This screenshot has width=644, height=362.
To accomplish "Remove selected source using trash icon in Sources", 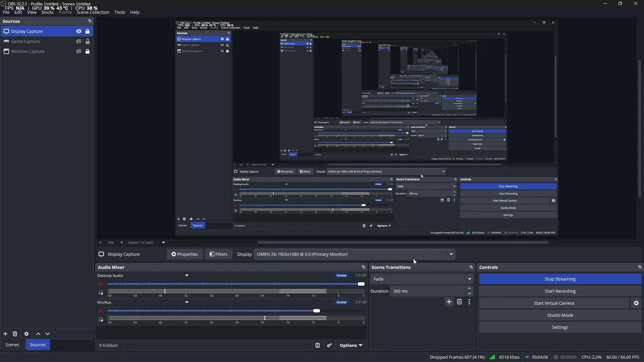I will coord(15,334).
